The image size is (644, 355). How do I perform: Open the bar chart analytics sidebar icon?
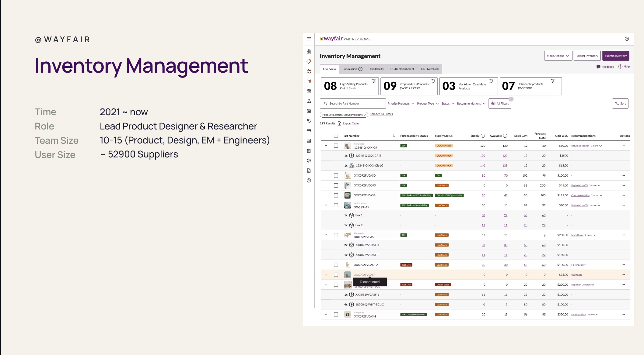pos(309,51)
